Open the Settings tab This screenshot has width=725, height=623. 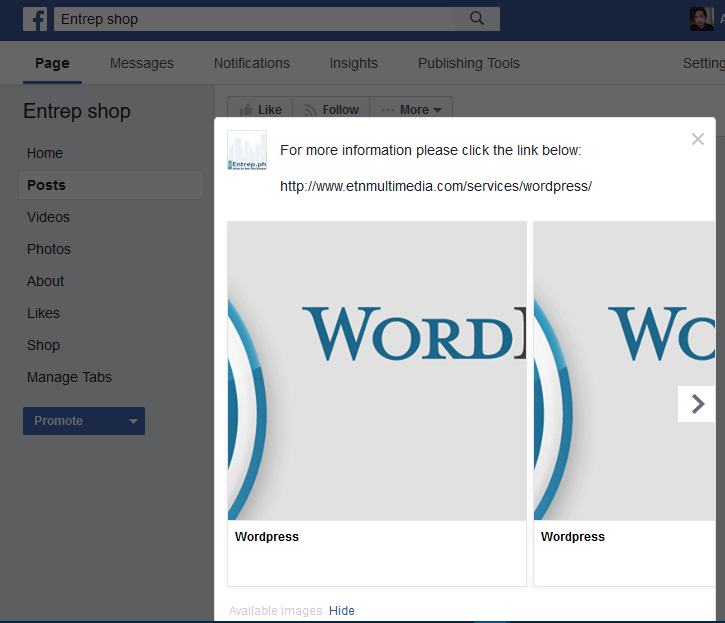coord(704,63)
